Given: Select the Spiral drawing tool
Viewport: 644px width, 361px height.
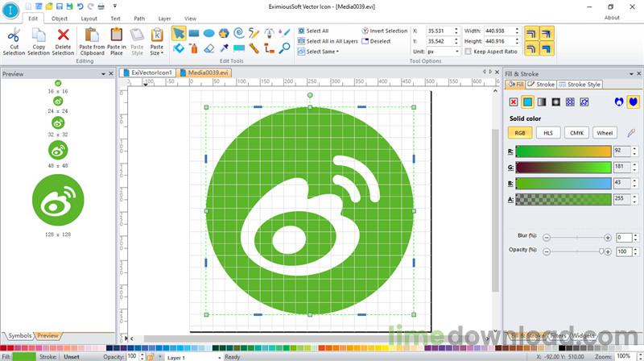Looking at the screenshot, I should pyautogui.click(x=238, y=33).
